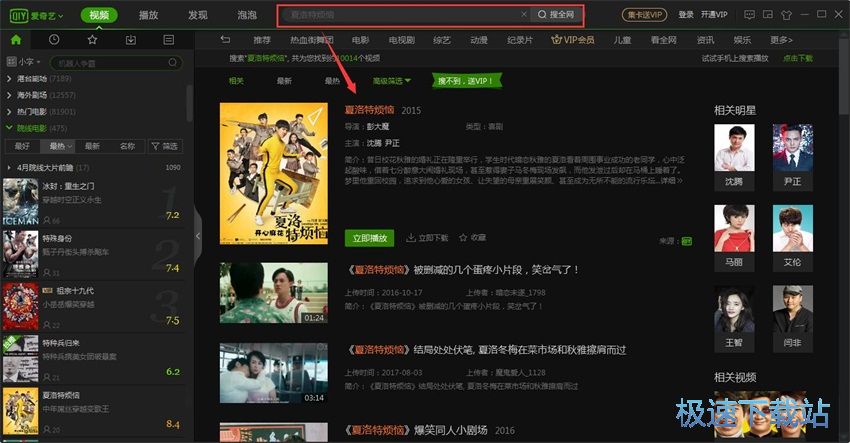
Task: Open the deleted scenes video thumbnail 01:24
Action: (274, 293)
